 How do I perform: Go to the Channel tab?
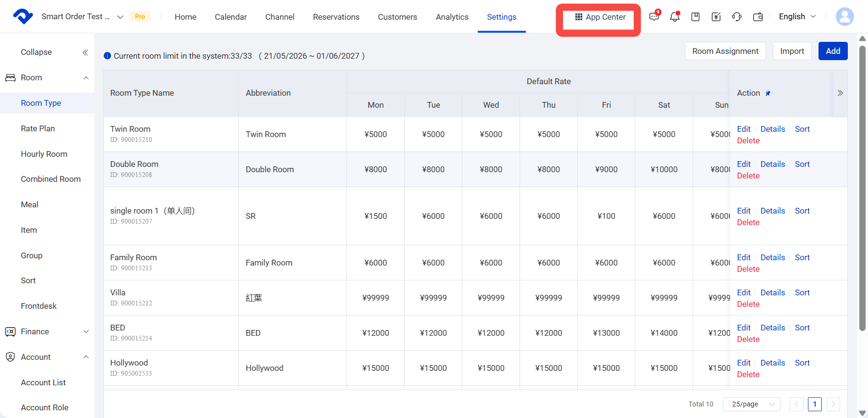[280, 17]
